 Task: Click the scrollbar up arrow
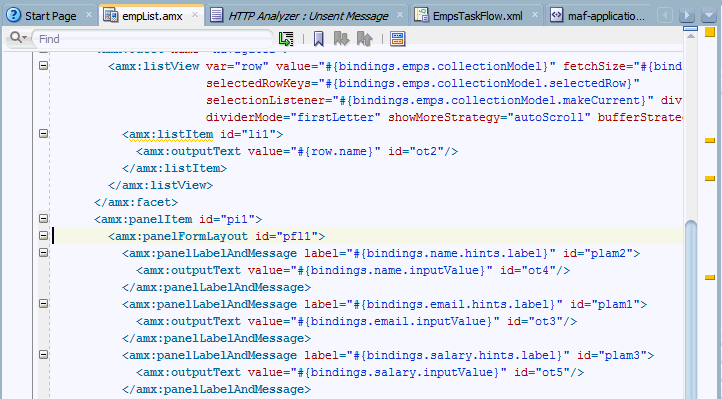[x=691, y=36]
